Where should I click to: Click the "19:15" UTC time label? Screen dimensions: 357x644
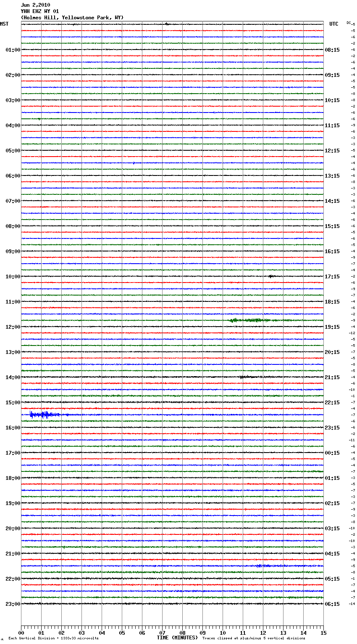point(332,327)
